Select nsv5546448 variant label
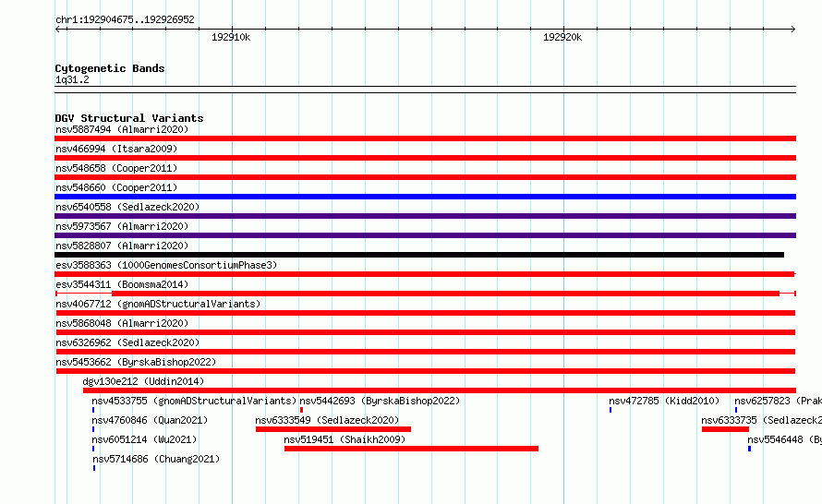 [x=785, y=439]
